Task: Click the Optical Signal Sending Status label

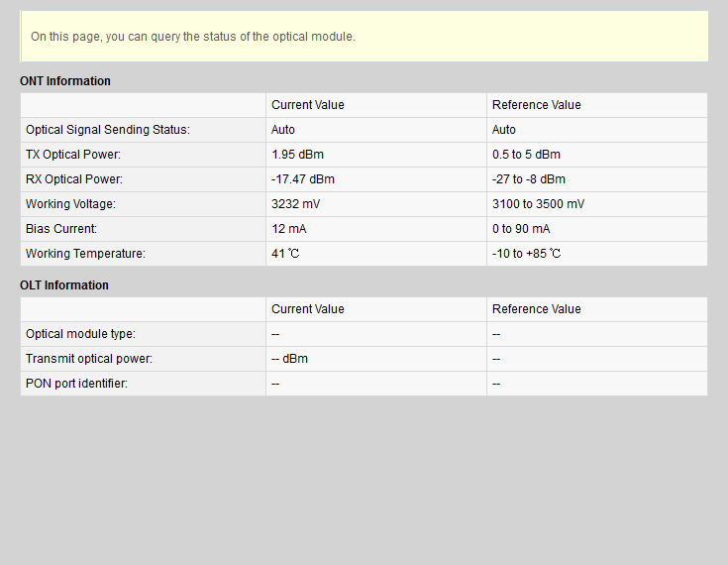Action: tap(107, 130)
